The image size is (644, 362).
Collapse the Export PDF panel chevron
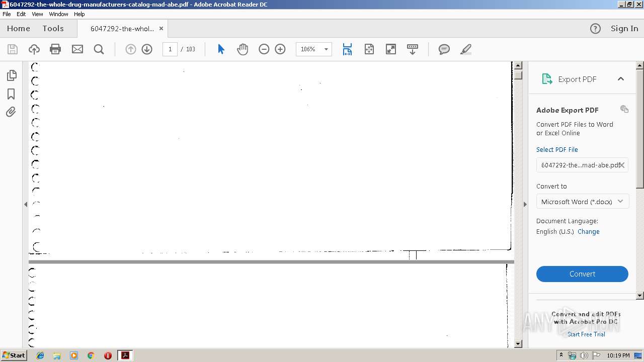(621, 79)
